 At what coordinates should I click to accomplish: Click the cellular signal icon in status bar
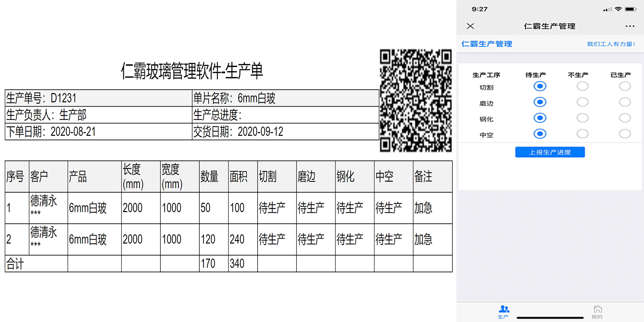pyautogui.click(x=607, y=9)
